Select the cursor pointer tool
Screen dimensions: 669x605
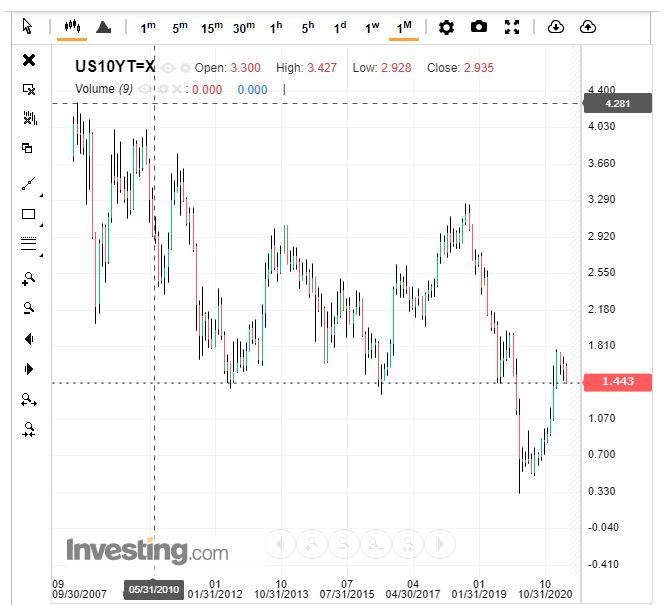click(x=27, y=27)
